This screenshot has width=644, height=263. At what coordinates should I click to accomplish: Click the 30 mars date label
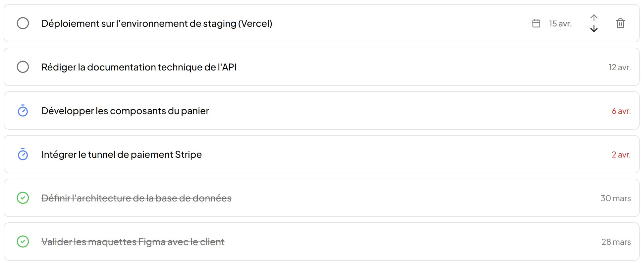click(x=616, y=198)
